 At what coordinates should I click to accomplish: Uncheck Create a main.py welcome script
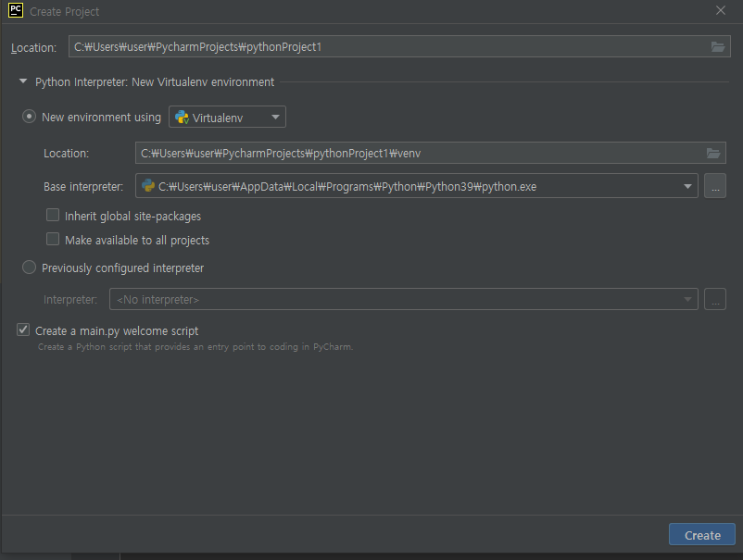click(x=23, y=330)
